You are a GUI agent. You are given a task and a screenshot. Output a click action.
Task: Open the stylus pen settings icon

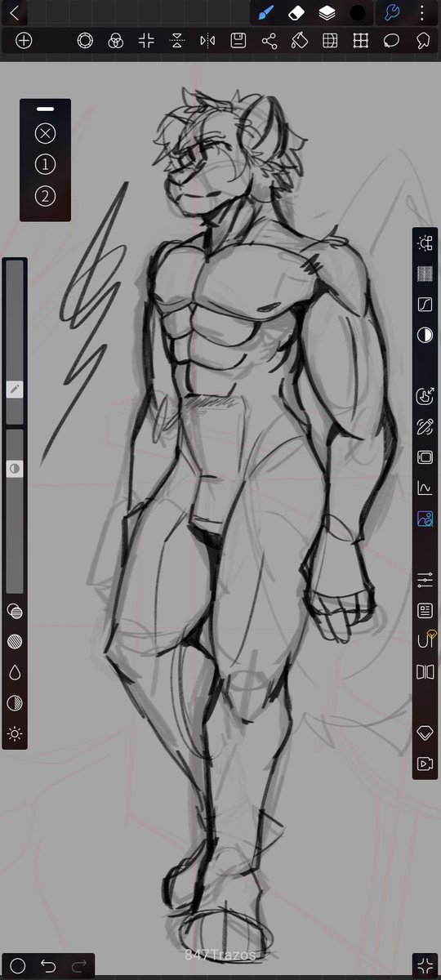(x=425, y=426)
